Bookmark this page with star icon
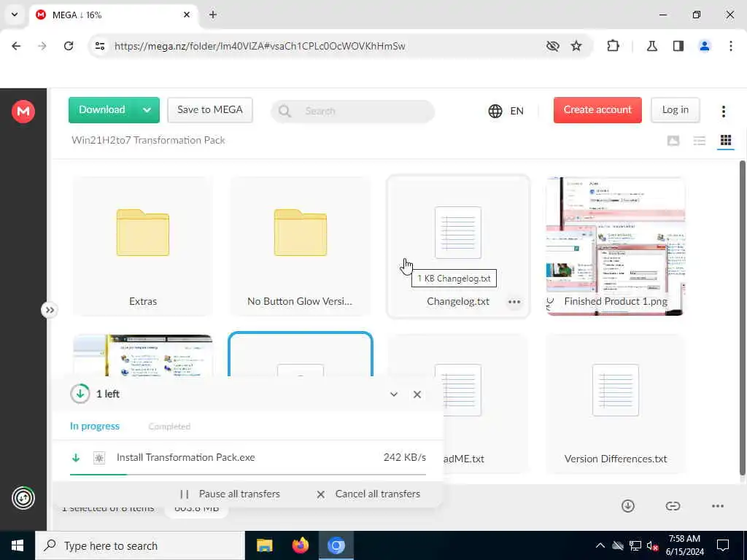 (576, 46)
